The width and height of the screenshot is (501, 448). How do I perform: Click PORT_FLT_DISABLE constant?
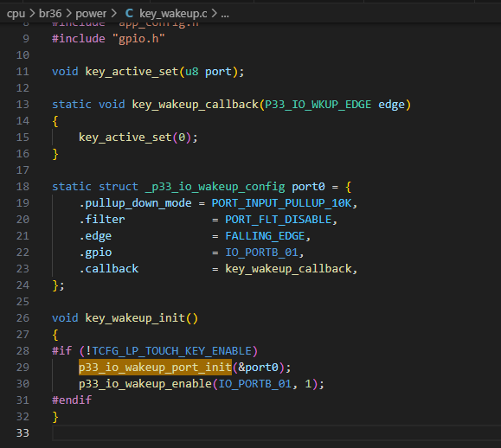279,220
